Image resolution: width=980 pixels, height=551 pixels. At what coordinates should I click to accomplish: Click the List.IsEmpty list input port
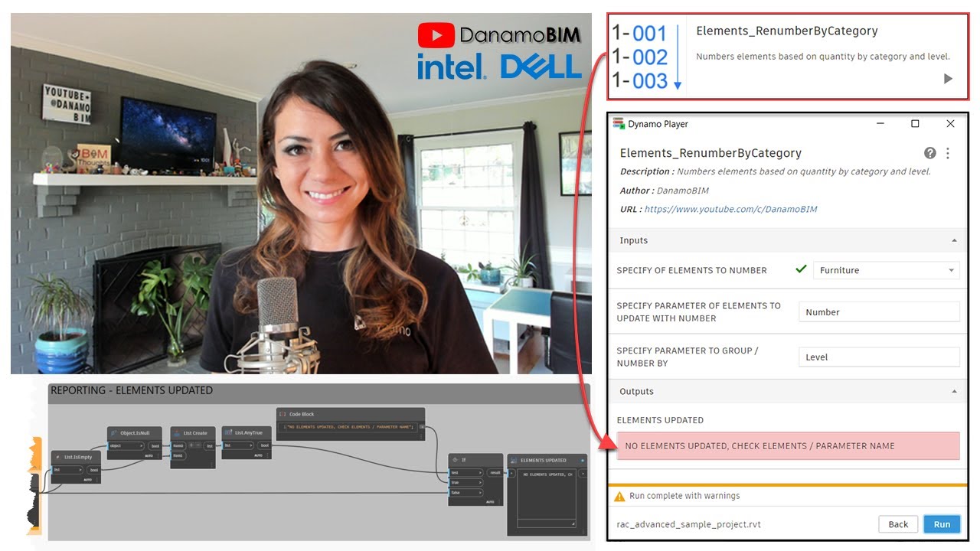(67, 470)
